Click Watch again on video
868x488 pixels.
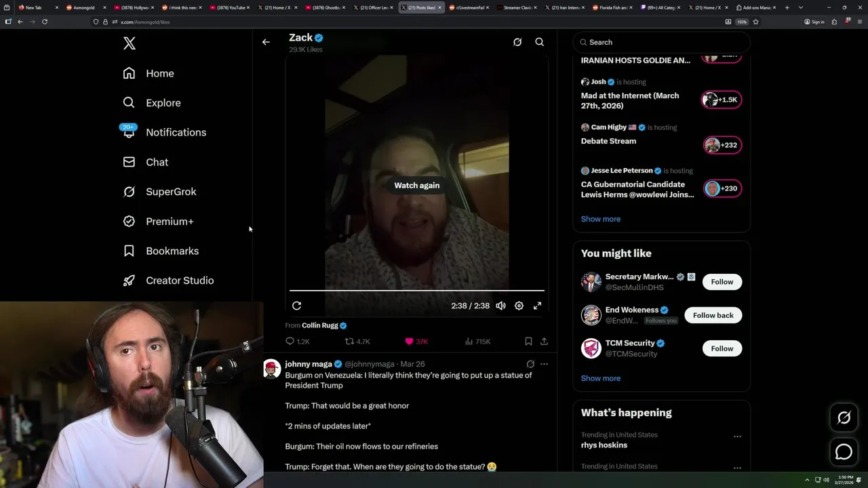pyautogui.click(x=417, y=185)
